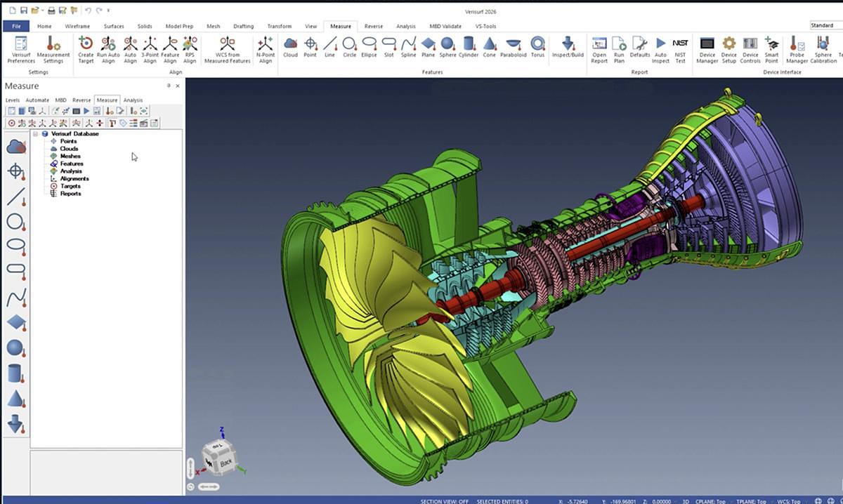Viewport: 843px width, 504px height.
Task: Toggle pin on the Measure panel
Action: click(x=169, y=86)
